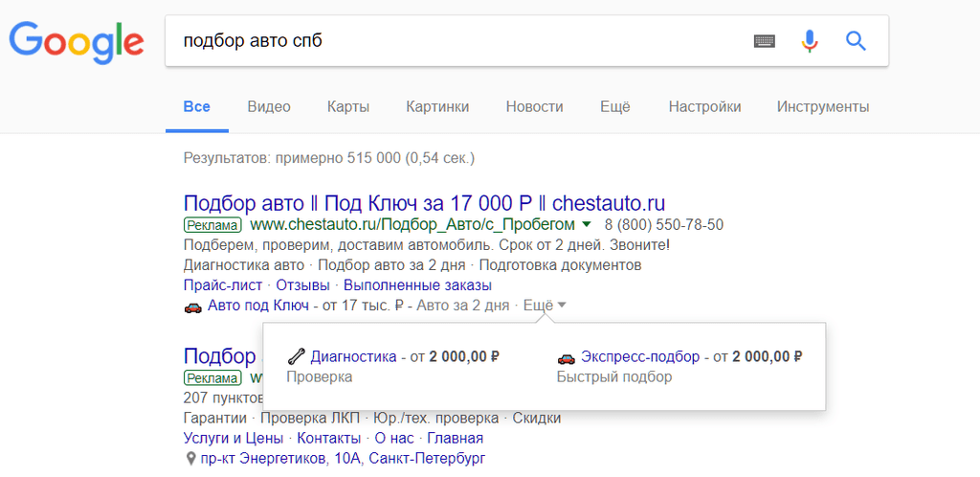Screen dimensions: 980x477
Task: Click the blue search magnifier icon
Action: click(856, 41)
